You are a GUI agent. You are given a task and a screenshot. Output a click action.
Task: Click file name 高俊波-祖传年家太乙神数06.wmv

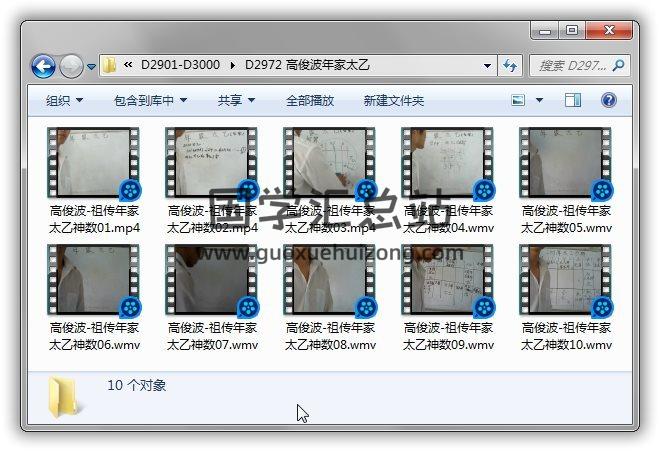[94, 336]
